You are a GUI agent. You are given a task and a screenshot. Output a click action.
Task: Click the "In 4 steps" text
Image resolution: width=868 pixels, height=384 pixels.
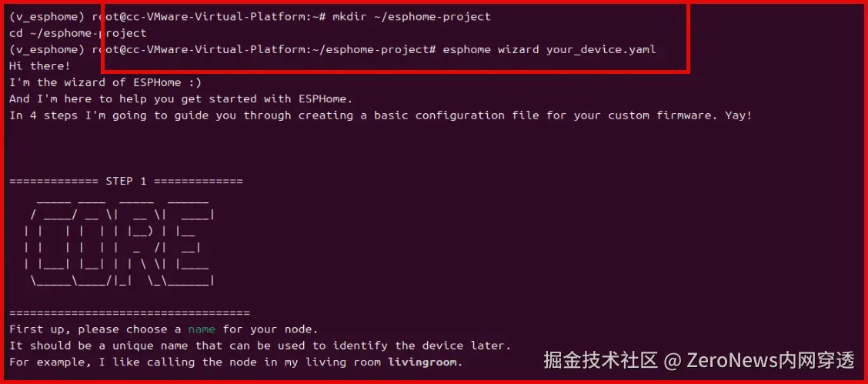click(43, 115)
